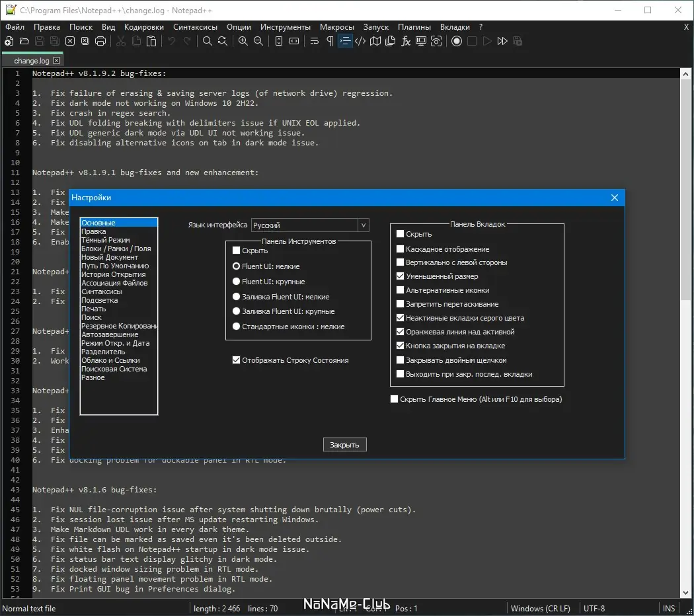The image size is (694, 616).
Task: Click the Open file folder icon
Action: point(24,41)
